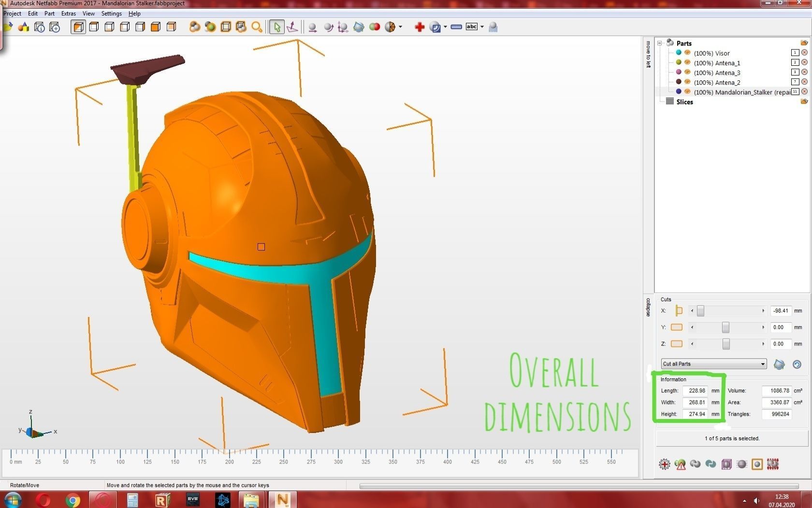The height and width of the screenshot is (508, 812).
Task: Open the red cross Repair tool
Action: 419,27
